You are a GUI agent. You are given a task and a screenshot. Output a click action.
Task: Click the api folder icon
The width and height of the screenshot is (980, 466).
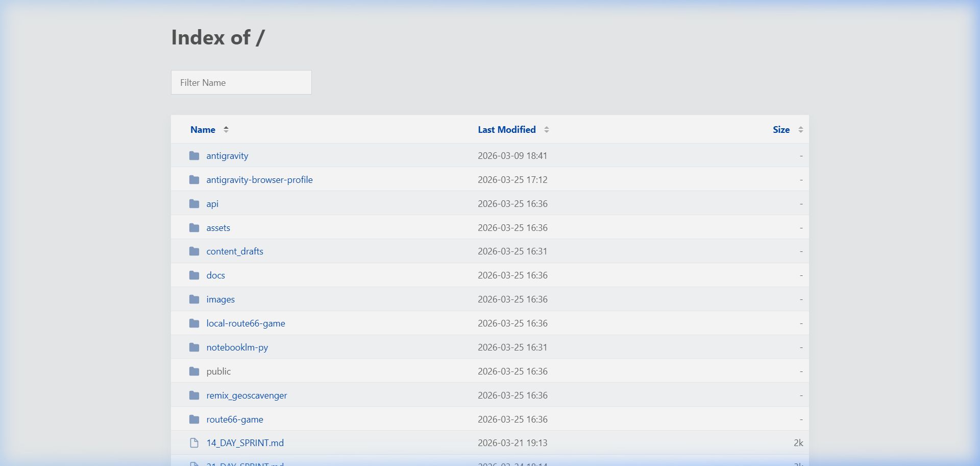point(194,204)
